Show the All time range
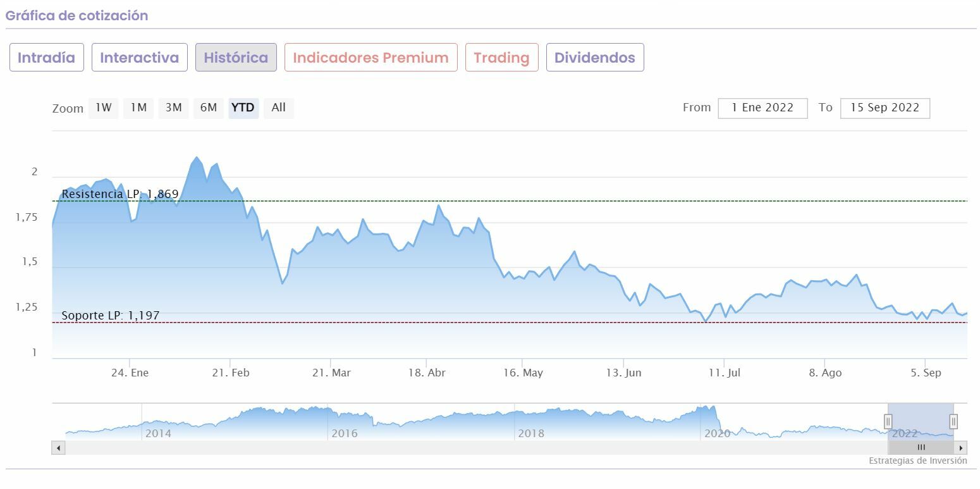Screen dimensions: 980x489 (x=278, y=108)
